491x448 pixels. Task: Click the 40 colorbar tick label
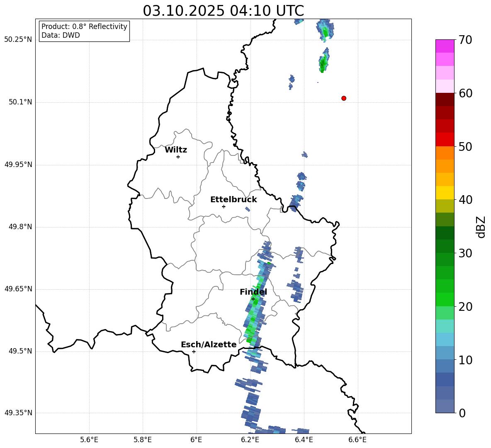tap(466, 200)
